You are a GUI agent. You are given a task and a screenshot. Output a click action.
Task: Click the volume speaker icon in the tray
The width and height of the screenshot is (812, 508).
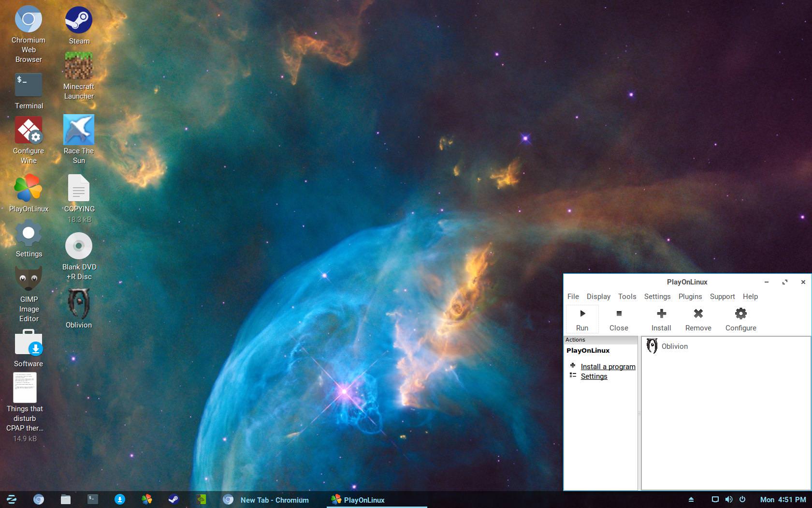point(729,500)
